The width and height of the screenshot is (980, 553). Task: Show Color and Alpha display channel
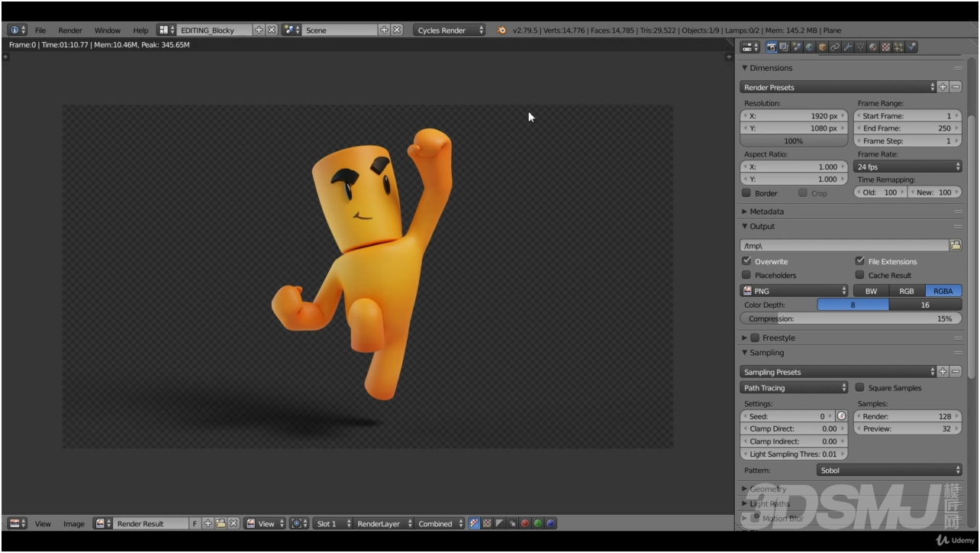pyautogui.click(x=474, y=524)
